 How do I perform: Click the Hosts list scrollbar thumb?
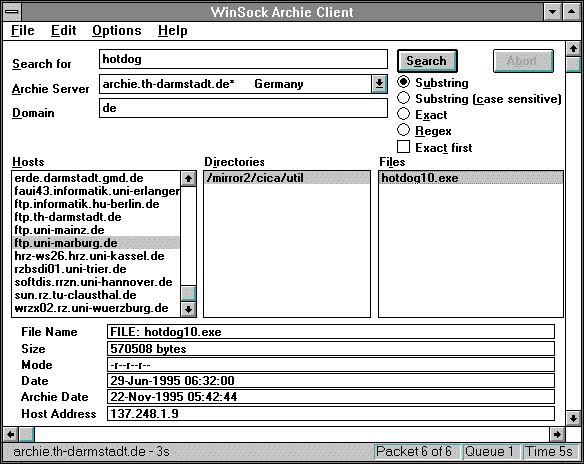click(188, 293)
